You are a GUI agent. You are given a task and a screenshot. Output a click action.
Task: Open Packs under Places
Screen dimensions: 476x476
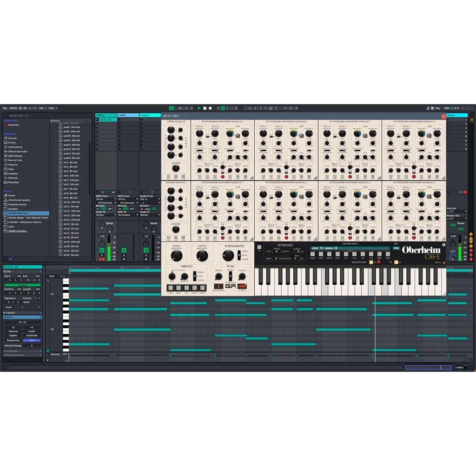(x=12, y=196)
